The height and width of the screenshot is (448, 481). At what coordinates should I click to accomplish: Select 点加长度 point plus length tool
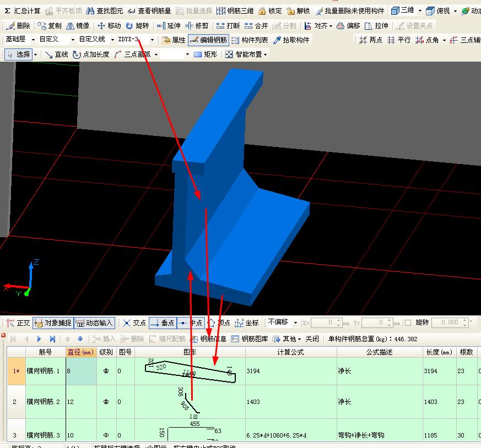[x=91, y=54]
